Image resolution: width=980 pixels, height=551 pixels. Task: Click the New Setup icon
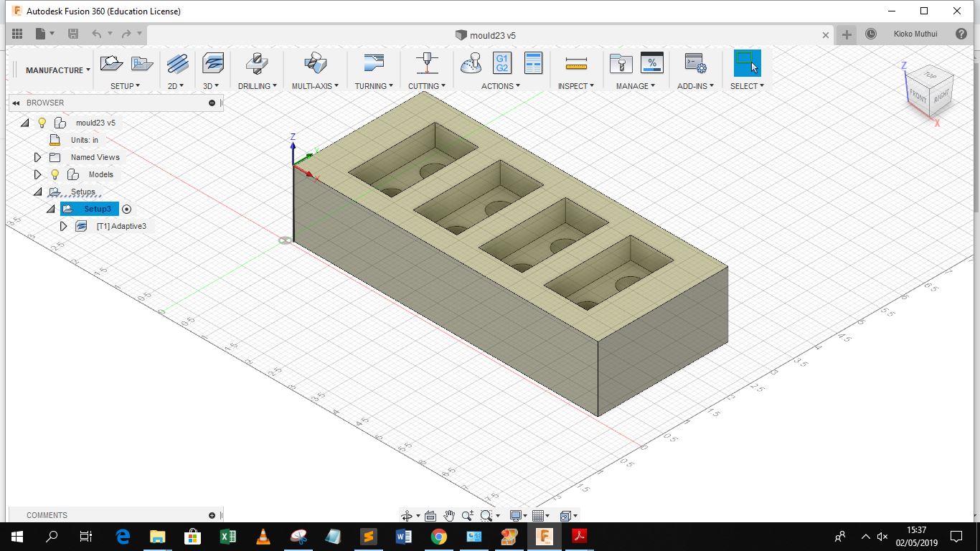[111, 63]
